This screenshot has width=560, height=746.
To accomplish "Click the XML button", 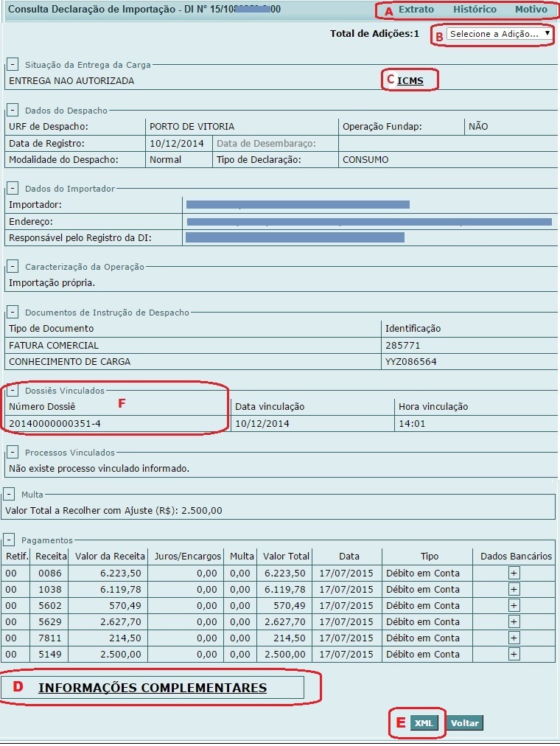I will click(424, 723).
